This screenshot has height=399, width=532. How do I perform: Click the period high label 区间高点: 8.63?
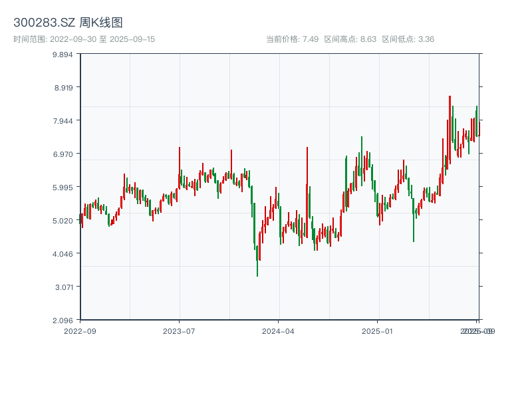point(350,39)
